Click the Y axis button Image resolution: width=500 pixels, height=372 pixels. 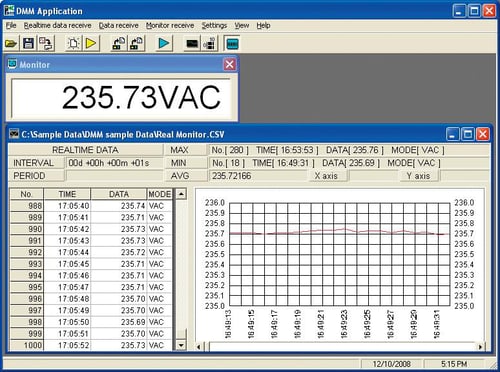tap(419, 176)
